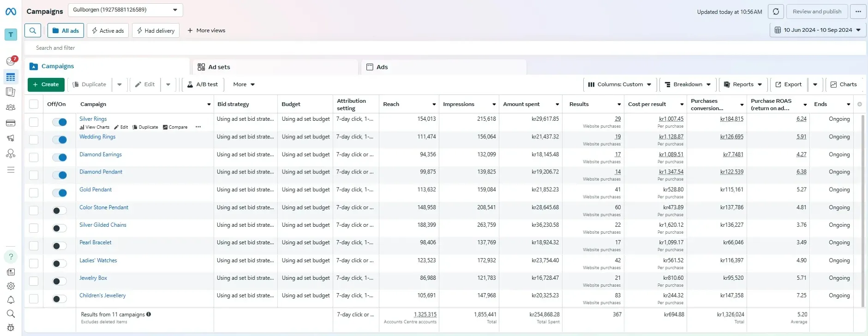Click Compare under Silver Rings row

pos(175,127)
